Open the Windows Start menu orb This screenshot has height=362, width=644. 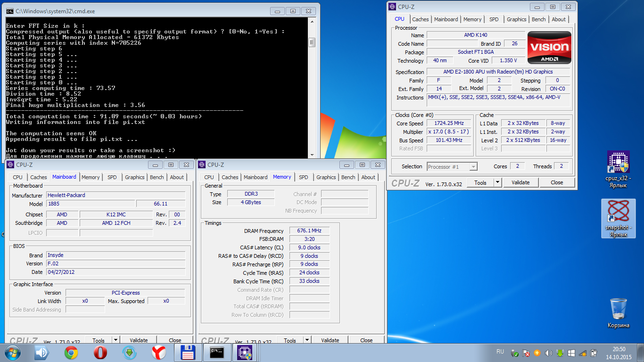tap(13, 353)
